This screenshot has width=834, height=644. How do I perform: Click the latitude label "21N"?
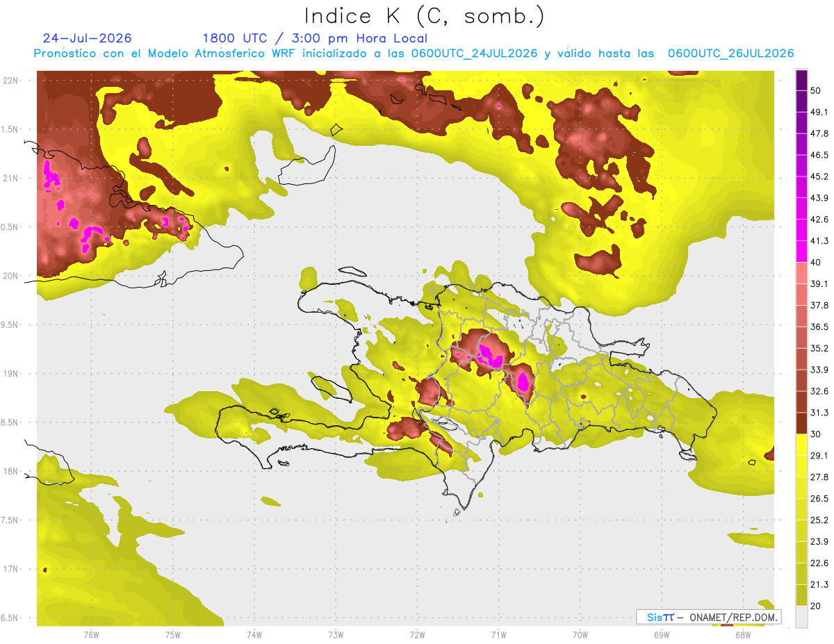(11, 178)
